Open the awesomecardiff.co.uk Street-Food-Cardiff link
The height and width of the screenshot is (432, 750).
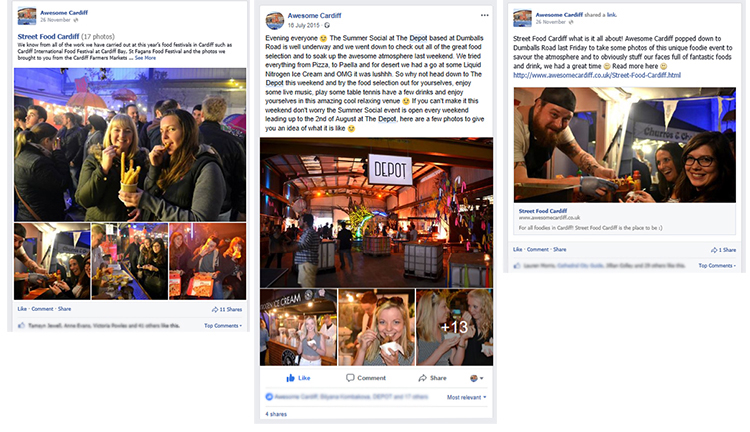click(597, 75)
